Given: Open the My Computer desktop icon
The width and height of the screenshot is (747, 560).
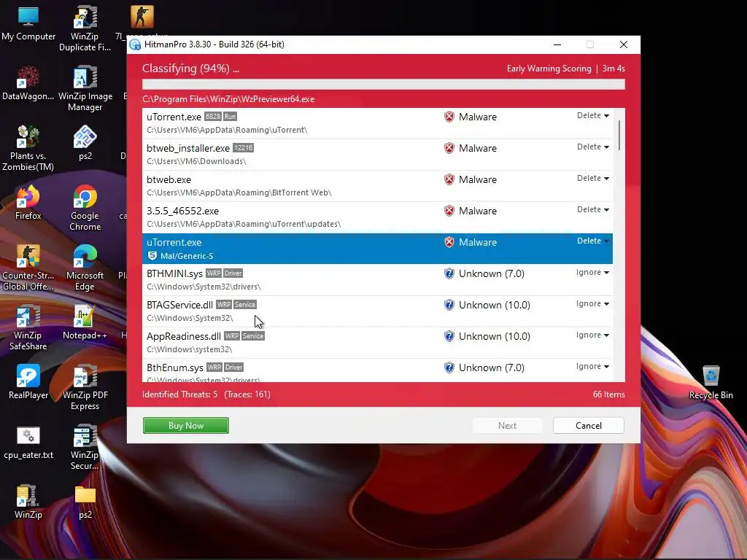Looking at the screenshot, I should (28, 23).
